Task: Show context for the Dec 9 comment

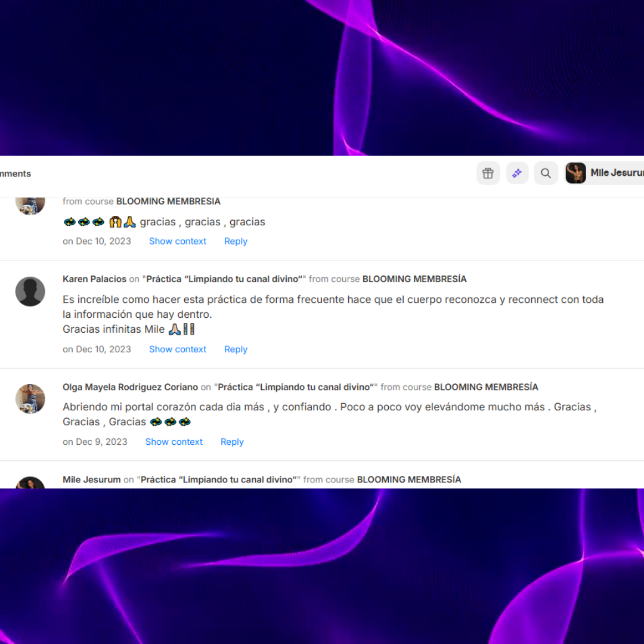Action: coord(174,442)
